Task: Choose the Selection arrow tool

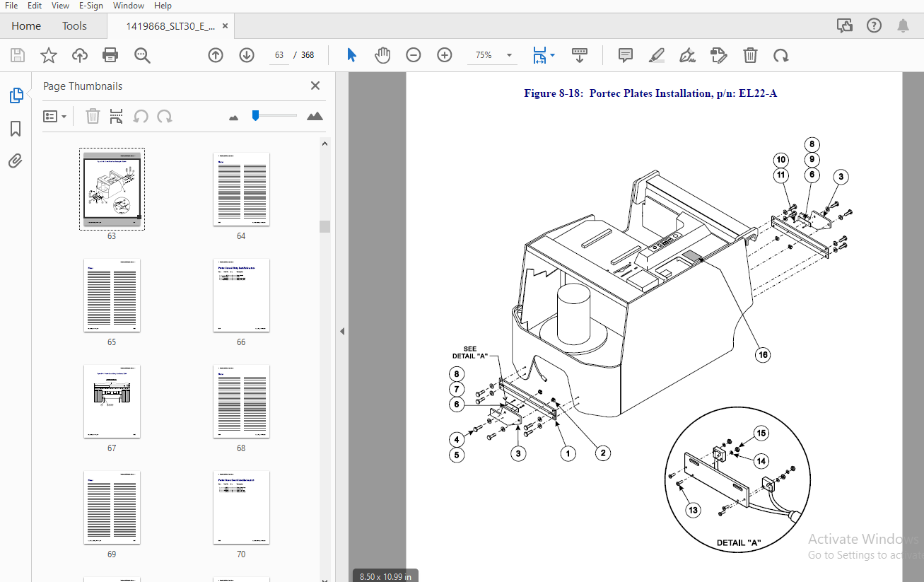Action: [x=351, y=55]
